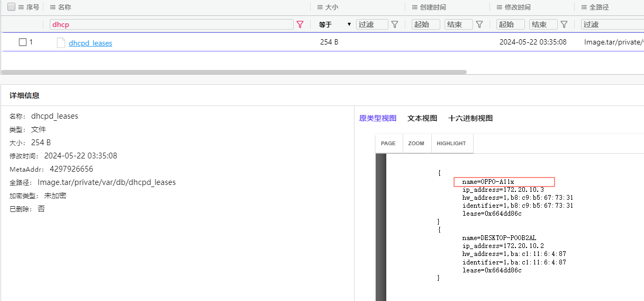Image resolution: width=644 pixels, height=301 pixels.
Task: Click the full path Image.tar/private/var/db/dhcpd_leases
Action: click(x=106, y=182)
